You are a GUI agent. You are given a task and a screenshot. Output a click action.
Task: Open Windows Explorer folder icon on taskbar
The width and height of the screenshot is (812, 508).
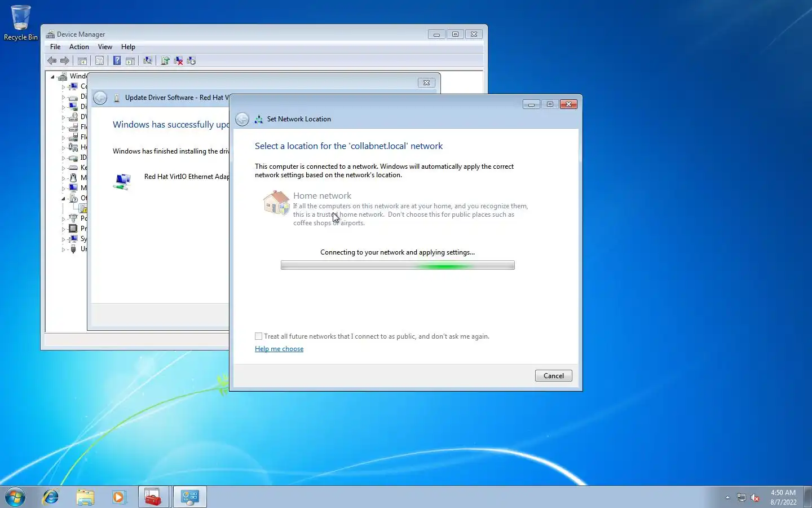tap(85, 497)
